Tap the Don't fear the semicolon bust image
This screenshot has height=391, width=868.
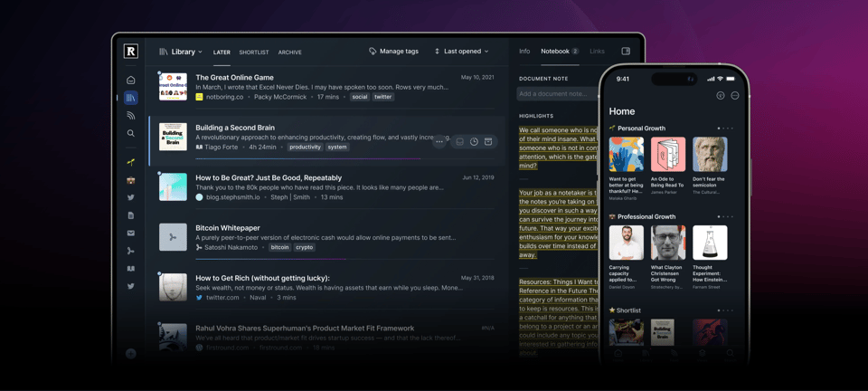710,154
